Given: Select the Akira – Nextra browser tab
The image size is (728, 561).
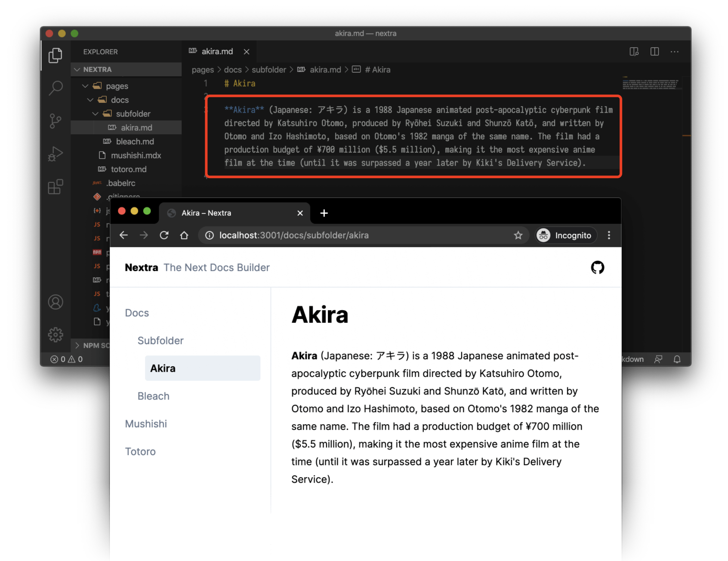Looking at the screenshot, I should [x=234, y=213].
